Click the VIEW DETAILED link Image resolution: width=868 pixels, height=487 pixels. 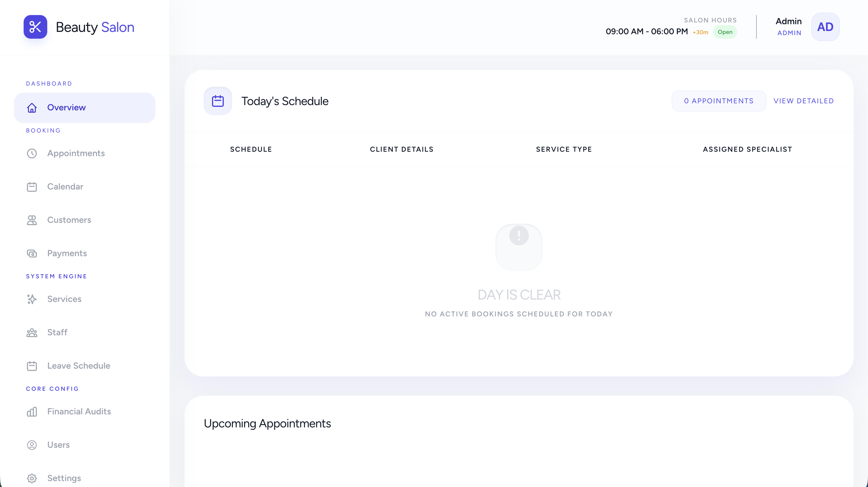point(804,101)
